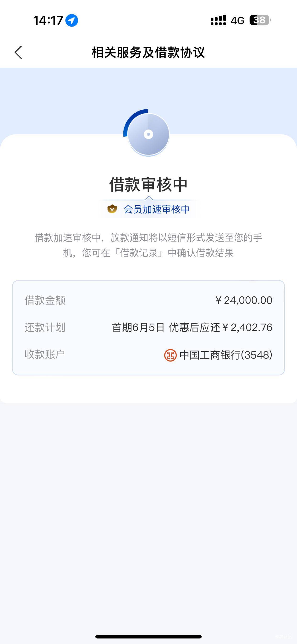Image resolution: width=297 pixels, height=644 pixels.
Task: Tap the home indicator bar
Action: pyautogui.click(x=148, y=637)
